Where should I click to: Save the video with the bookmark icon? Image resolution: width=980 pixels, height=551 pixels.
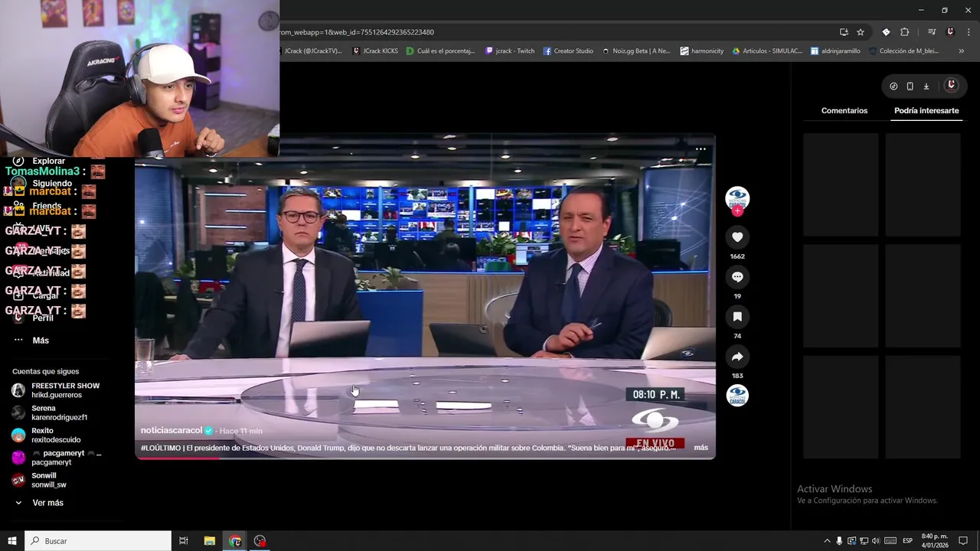(737, 317)
